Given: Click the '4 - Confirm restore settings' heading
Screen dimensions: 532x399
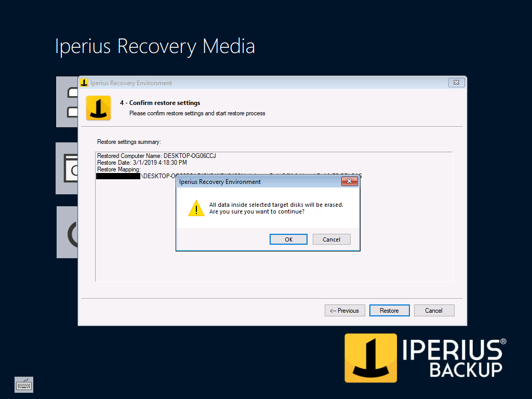Looking at the screenshot, I should tap(160, 103).
